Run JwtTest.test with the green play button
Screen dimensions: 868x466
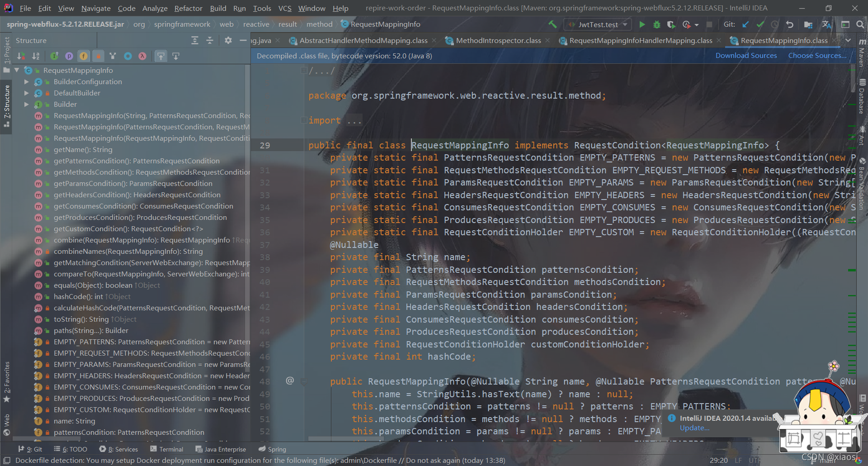coord(642,24)
